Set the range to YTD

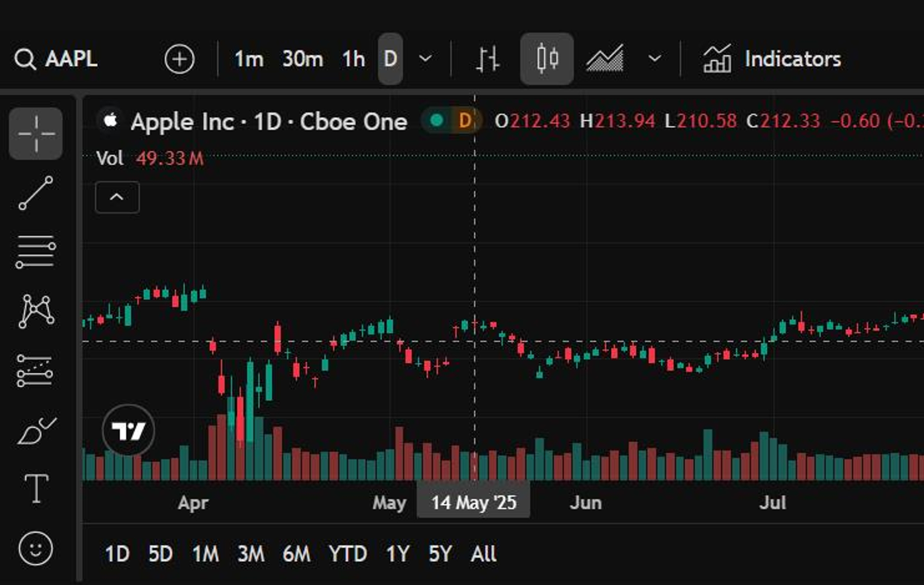(x=348, y=553)
